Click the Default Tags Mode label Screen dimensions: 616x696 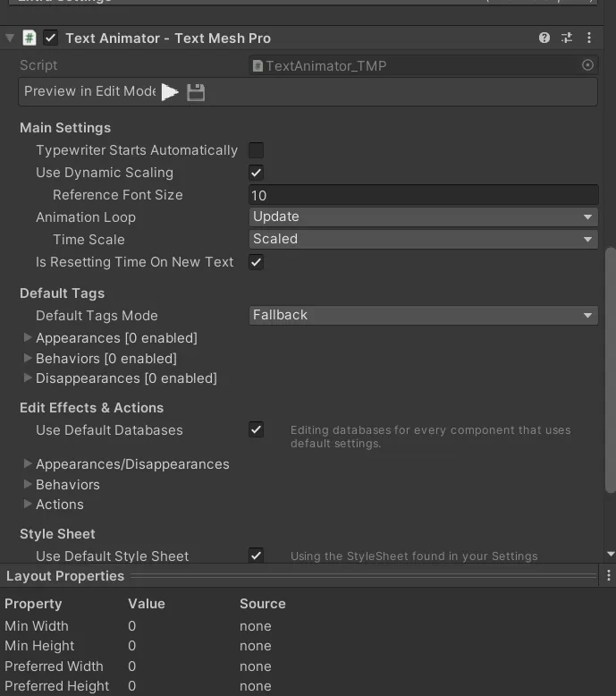tap(97, 316)
